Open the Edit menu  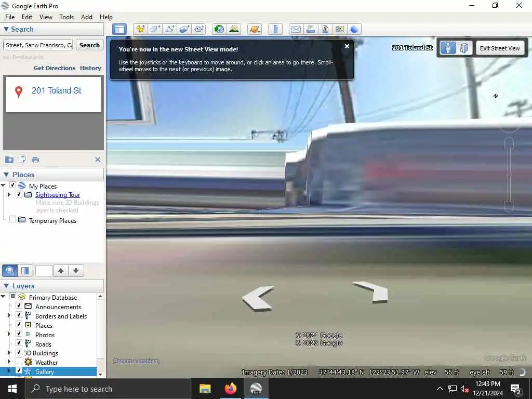[x=27, y=17]
